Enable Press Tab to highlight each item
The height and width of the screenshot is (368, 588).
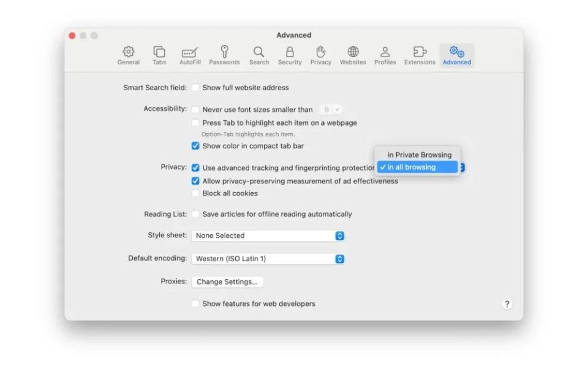(x=195, y=123)
